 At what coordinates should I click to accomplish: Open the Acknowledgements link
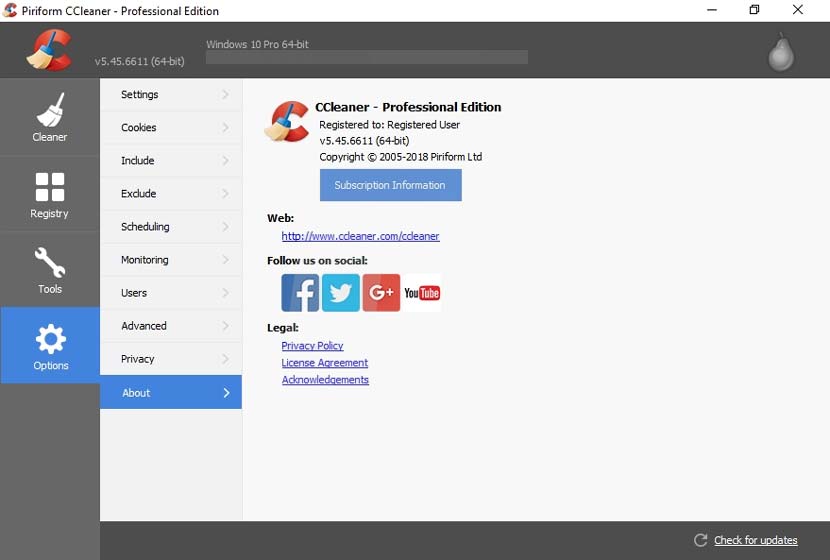[x=325, y=380]
